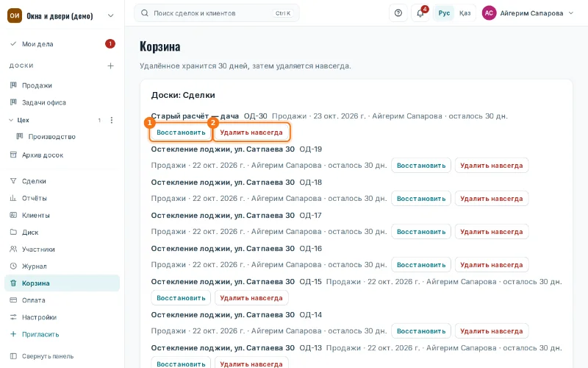The height and width of the screenshot is (368, 588).
Task: Click the Журнал clock icon
Action: 13,266
